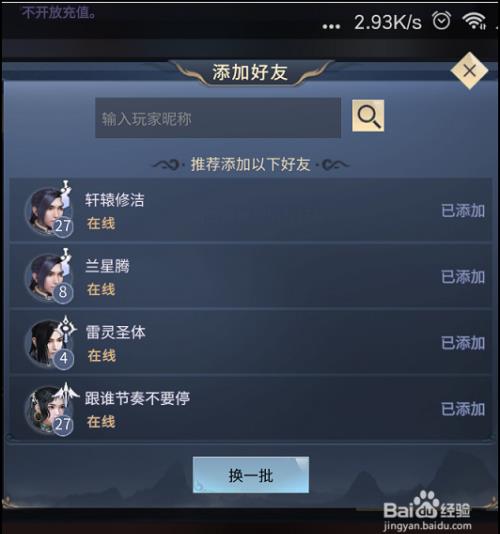The image size is (500, 534).
Task: Open avatar of player 轩辕修洁
Action: tap(46, 210)
